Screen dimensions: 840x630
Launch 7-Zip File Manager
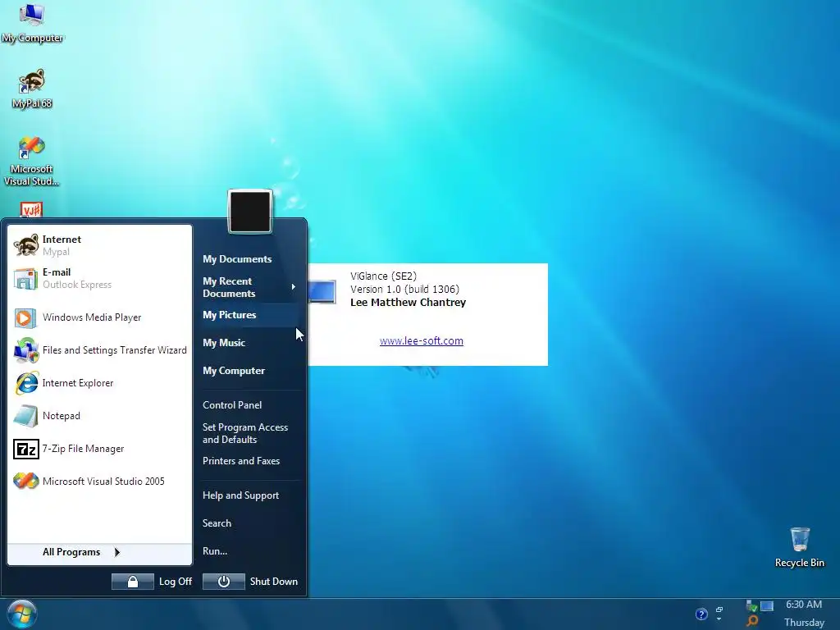99,449
